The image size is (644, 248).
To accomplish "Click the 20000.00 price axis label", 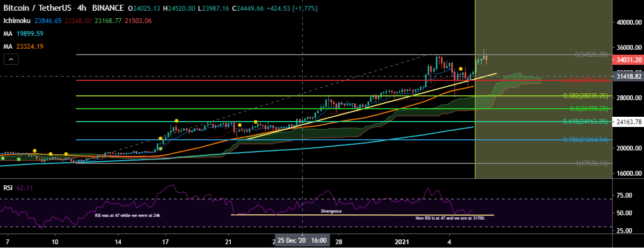I will coord(629,148).
